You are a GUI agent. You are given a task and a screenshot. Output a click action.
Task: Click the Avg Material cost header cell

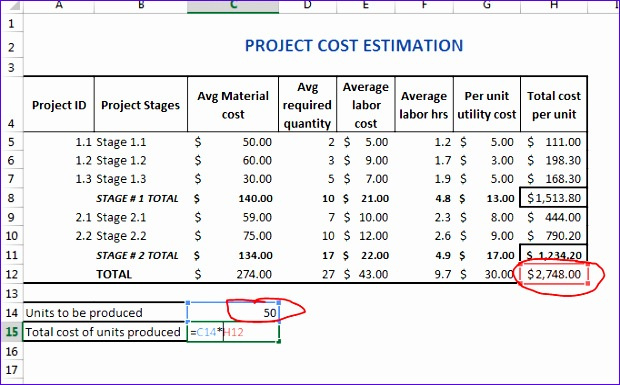click(x=233, y=105)
